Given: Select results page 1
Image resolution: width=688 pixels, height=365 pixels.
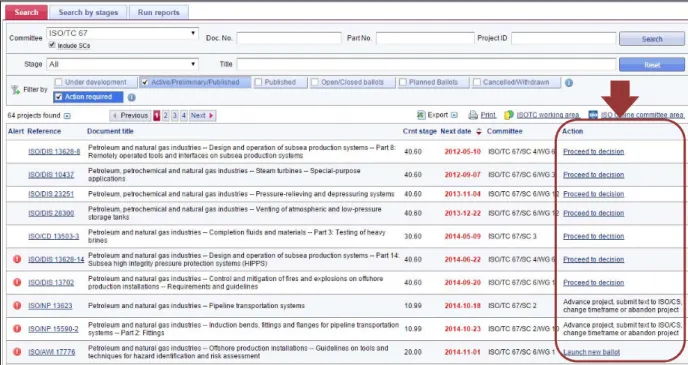Looking at the screenshot, I should click(157, 115).
